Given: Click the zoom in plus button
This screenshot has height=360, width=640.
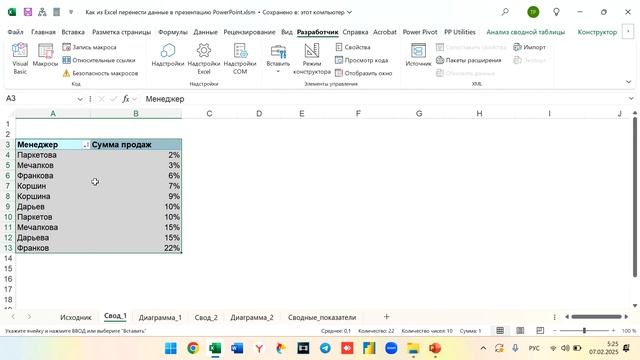Looking at the screenshot, I should pos(613,331).
